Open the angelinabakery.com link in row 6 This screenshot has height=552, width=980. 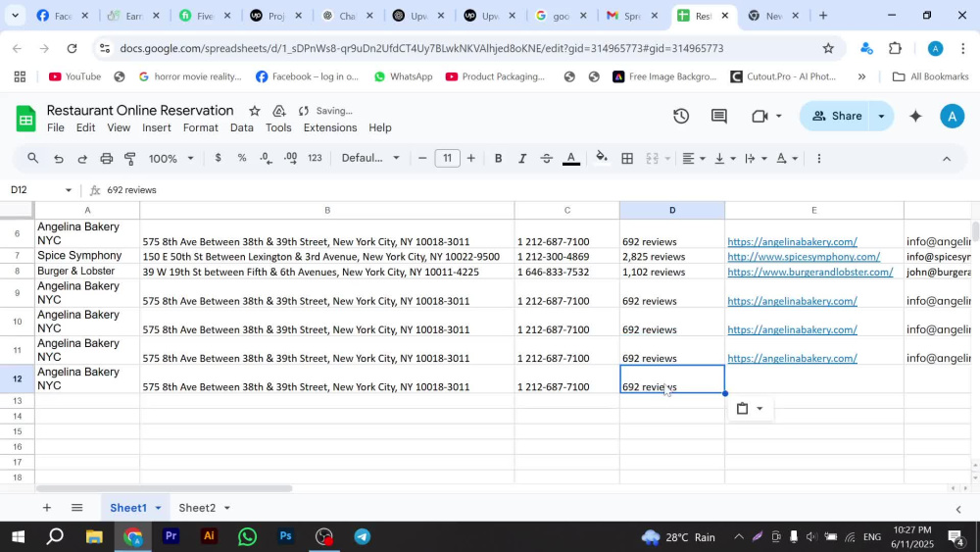[792, 241]
